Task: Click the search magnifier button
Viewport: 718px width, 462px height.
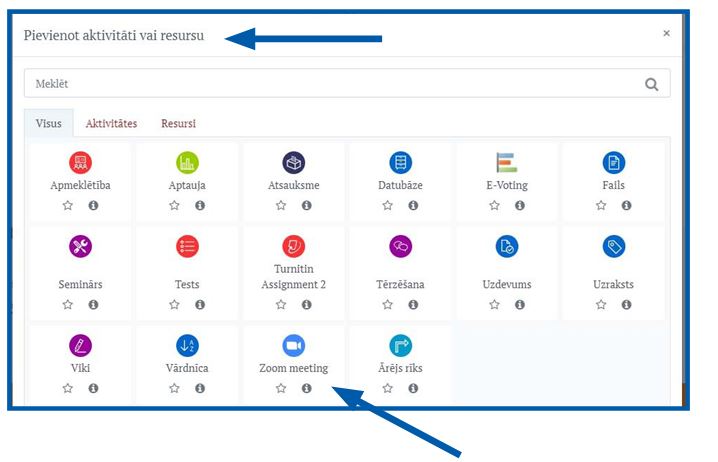Action: click(652, 85)
